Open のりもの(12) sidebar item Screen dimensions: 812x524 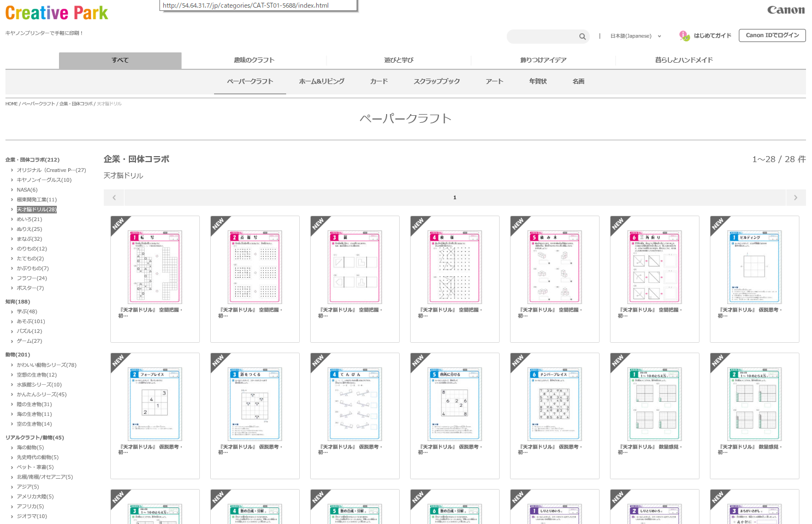pos(32,249)
